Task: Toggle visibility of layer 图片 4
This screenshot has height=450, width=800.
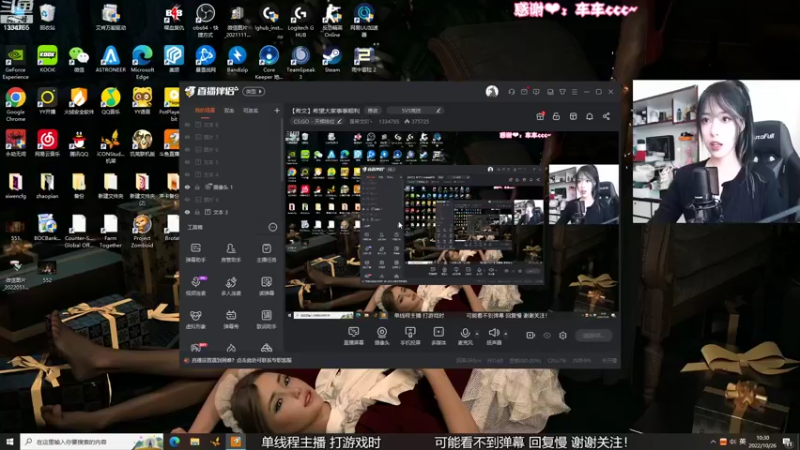Action: point(187,199)
